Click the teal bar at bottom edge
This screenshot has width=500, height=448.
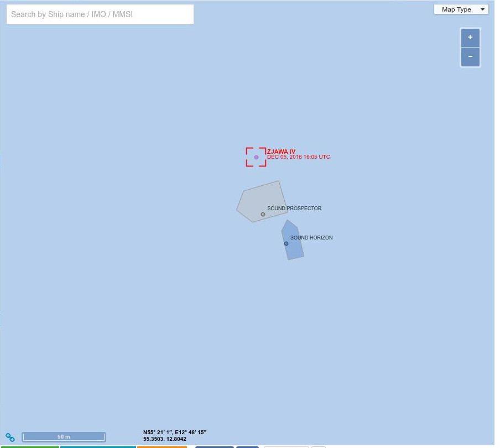coord(98,447)
